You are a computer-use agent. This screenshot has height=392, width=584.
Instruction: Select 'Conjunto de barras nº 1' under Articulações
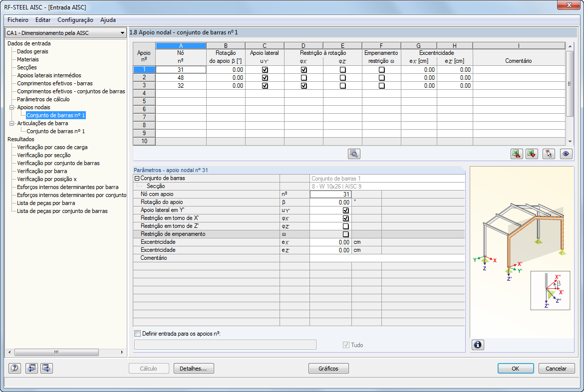coord(55,131)
